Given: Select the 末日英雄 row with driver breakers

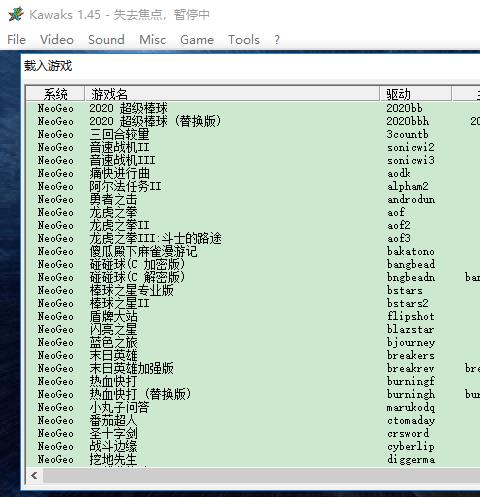Looking at the screenshot, I should (253, 355).
